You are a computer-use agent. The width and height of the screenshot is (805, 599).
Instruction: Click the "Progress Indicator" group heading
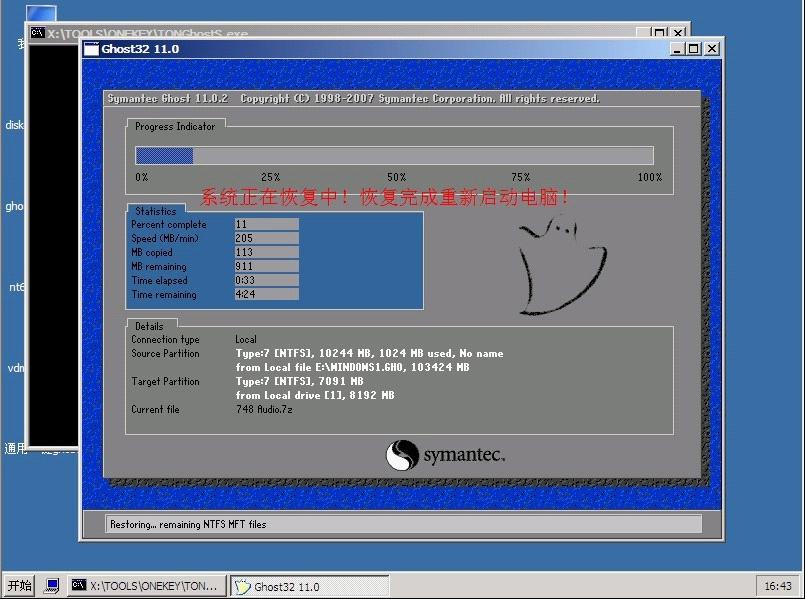[x=175, y=126]
